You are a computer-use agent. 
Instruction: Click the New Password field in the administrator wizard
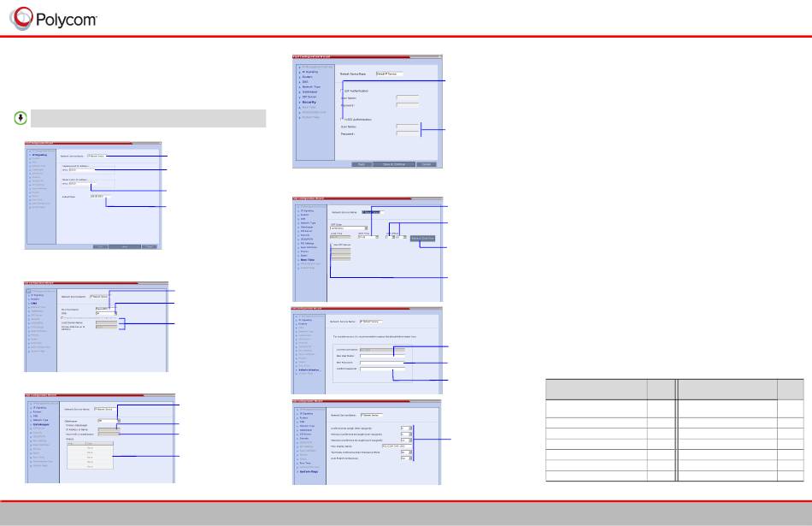click(x=382, y=363)
